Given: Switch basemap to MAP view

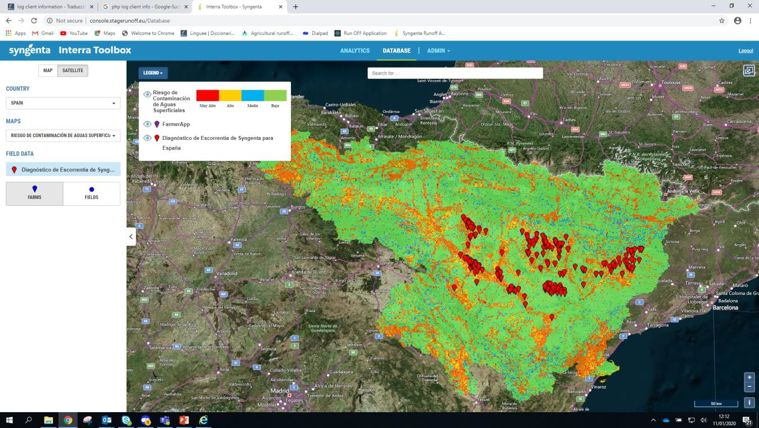Looking at the screenshot, I should pyautogui.click(x=48, y=71).
